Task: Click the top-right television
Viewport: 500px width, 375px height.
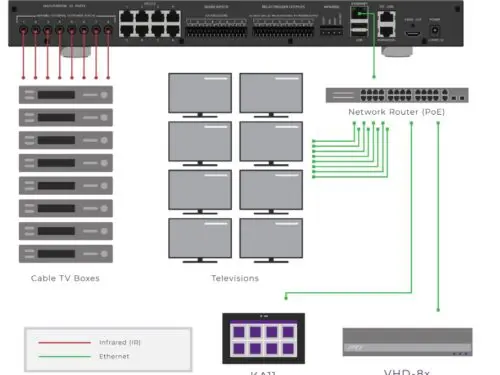Action: point(271,95)
